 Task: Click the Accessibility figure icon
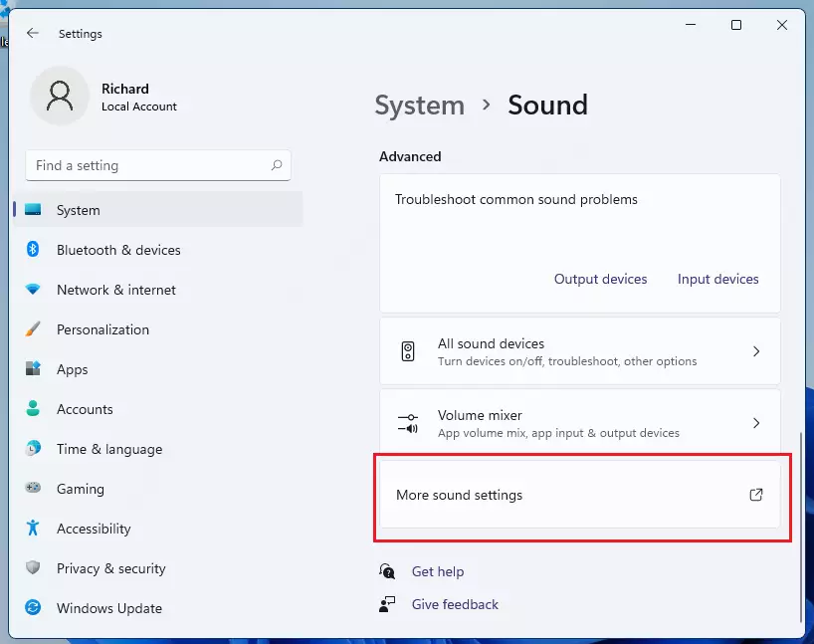click(x=33, y=528)
